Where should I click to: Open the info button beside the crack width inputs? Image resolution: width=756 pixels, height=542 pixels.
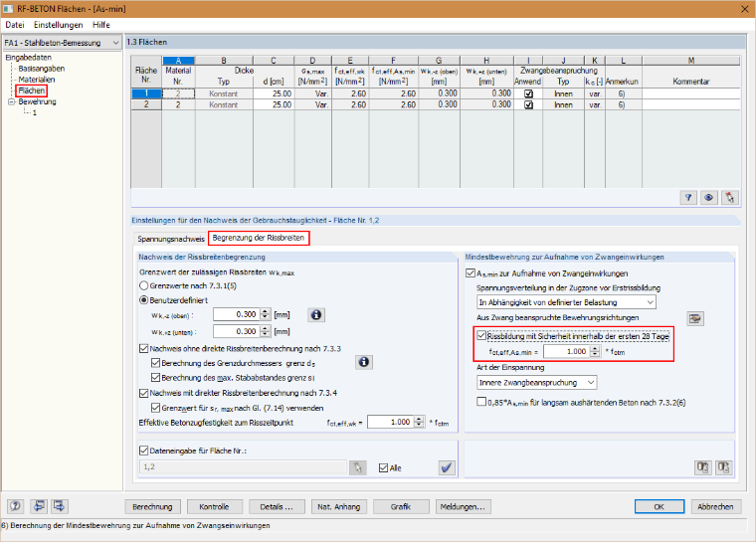(316, 315)
